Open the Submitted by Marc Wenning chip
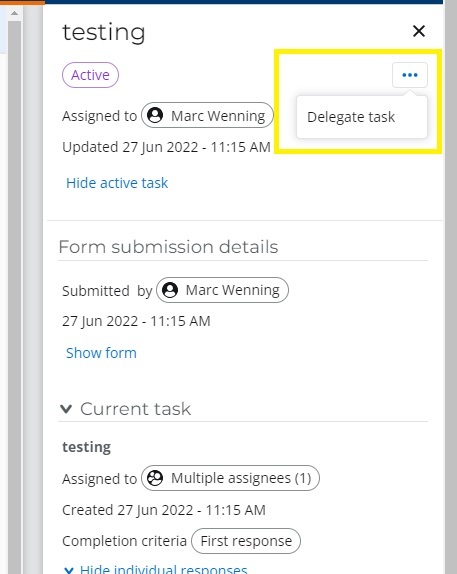Screen dimensions: 457x574 coord(222,290)
